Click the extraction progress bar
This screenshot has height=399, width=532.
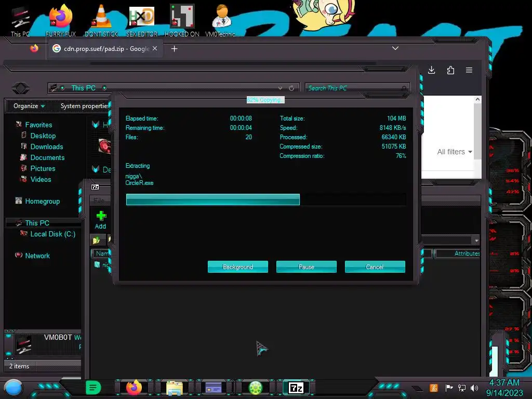[x=266, y=199]
